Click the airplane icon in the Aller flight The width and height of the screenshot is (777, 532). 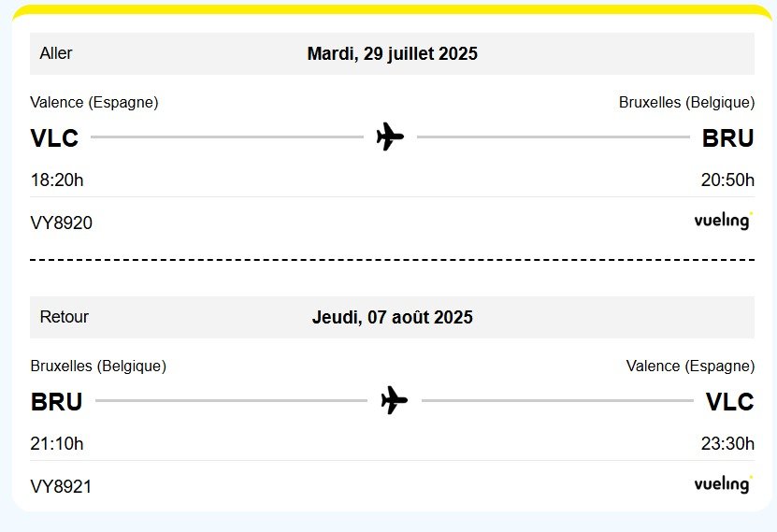click(390, 137)
